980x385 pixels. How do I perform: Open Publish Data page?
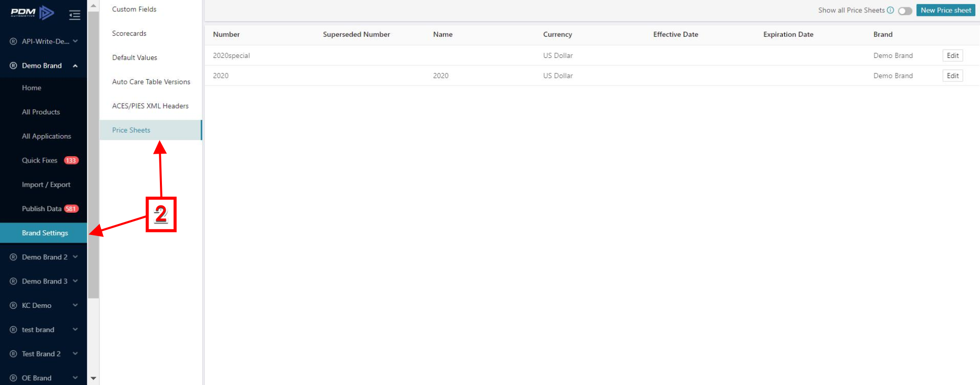point(41,209)
